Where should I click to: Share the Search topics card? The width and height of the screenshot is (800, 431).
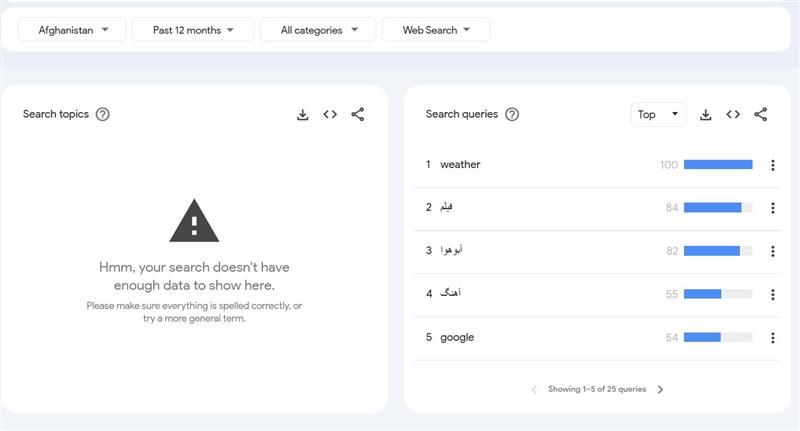pos(358,115)
